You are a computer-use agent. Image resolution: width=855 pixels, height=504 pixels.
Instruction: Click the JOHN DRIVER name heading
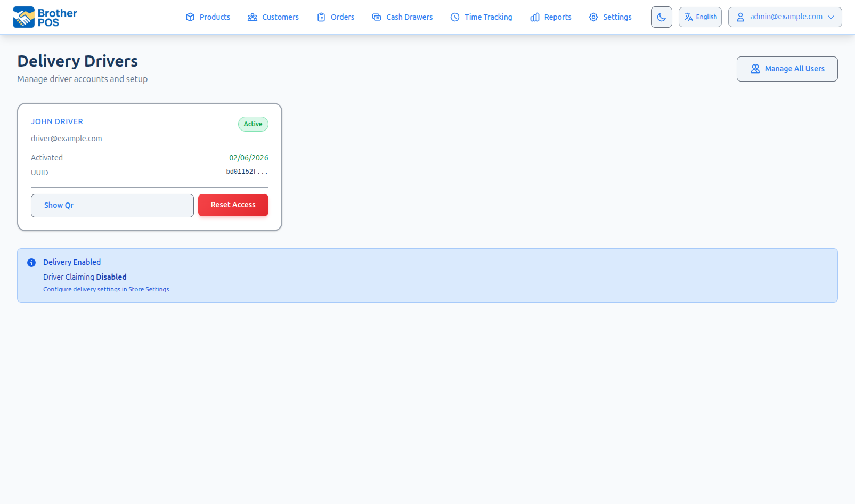[57, 121]
